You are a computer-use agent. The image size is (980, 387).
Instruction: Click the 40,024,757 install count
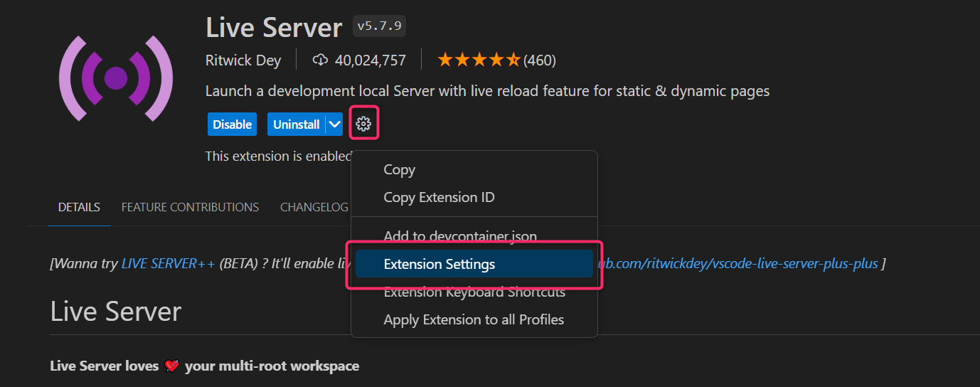click(x=370, y=60)
